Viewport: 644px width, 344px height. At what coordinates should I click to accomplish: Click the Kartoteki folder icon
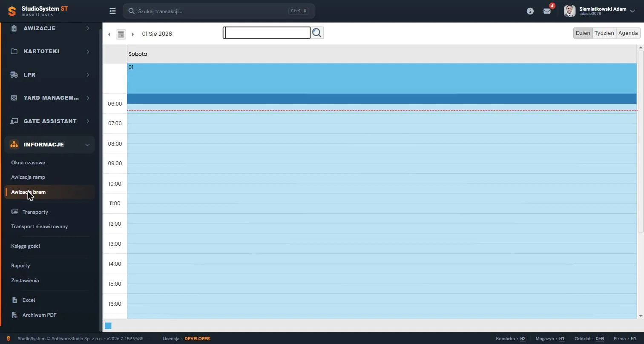click(x=14, y=51)
